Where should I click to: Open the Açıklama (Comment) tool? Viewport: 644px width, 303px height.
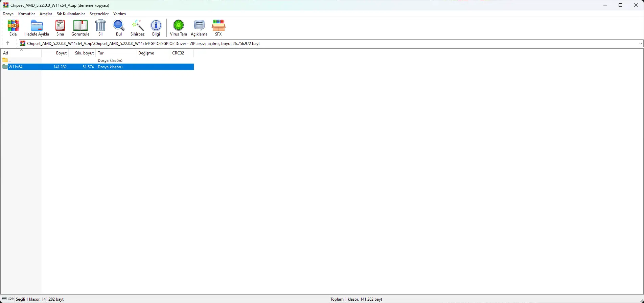[199, 28]
